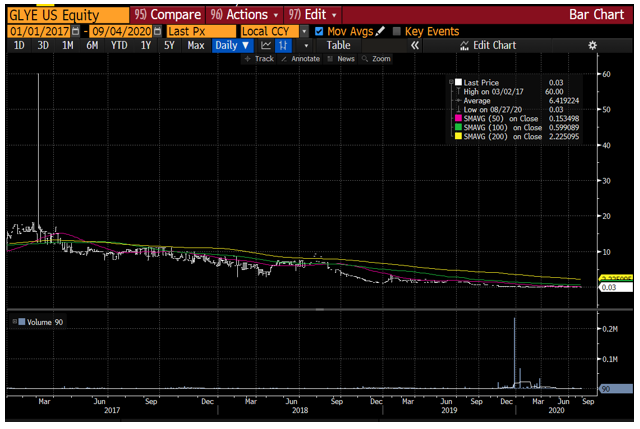This screenshot has width=640, height=429.
Task: Click the white Last Price legend swatch
Action: [x=458, y=82]
